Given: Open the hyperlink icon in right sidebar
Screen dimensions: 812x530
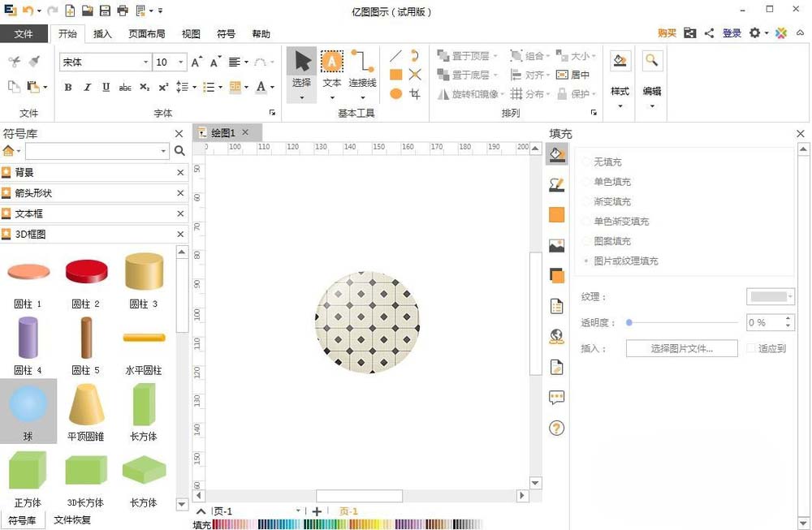Looking at the screenshot, I should (x=556, y=335).
